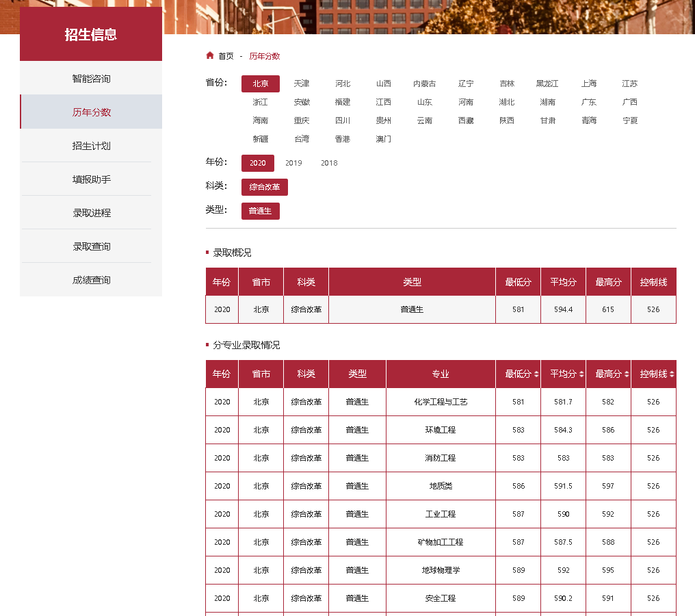695x616 pixels.
Task: Sort table by 最高分 column arrows
Action: [x=627, y=374]
